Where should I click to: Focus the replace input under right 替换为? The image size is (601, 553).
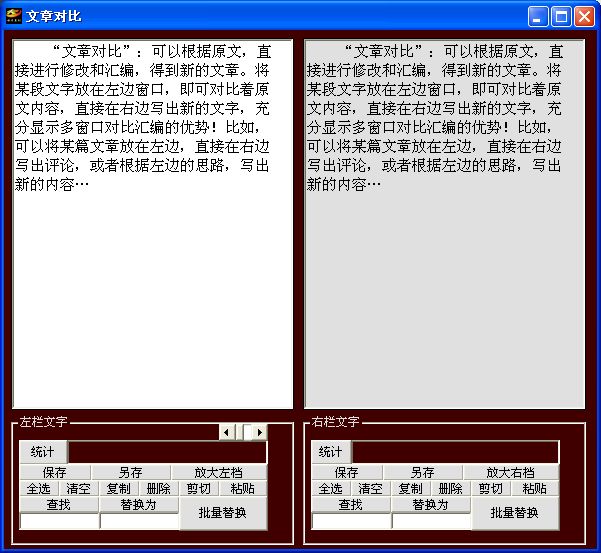click(x=432, y=521)
